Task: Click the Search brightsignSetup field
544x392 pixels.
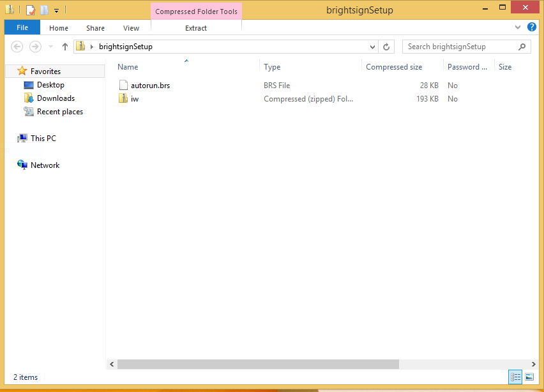Action: pyautogui.click(x=466, y=47)
